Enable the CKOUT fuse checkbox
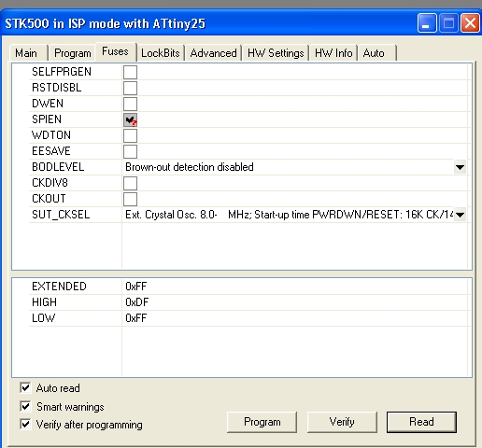This screenshot has width=482, height=448. pyautogui.click(x=130, y=199)
